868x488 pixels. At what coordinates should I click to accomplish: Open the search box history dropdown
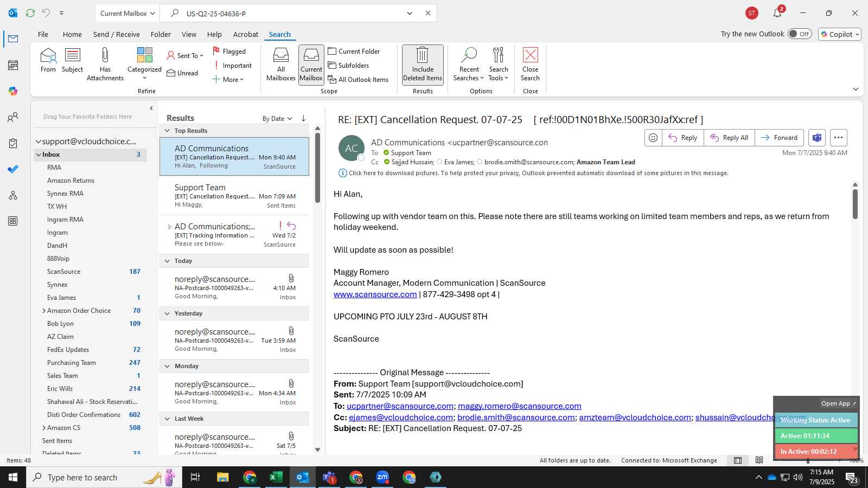[410, 13]
